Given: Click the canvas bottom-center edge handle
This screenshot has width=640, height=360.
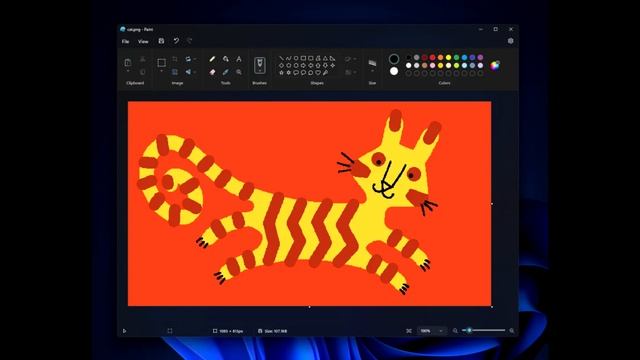Looking at the screenshot, I should pyautogui.click(x=309, y=307).
